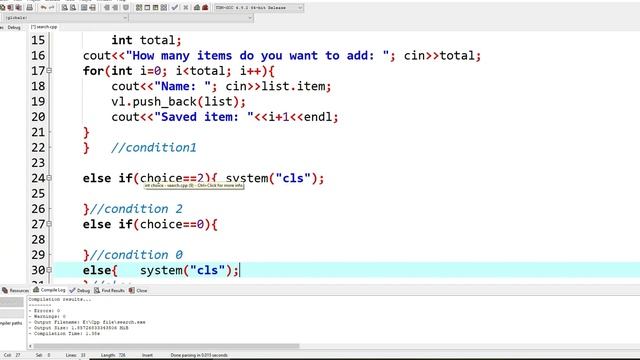Click the '//condition 2' comment
640x360 pixels.
coord(136,209)
